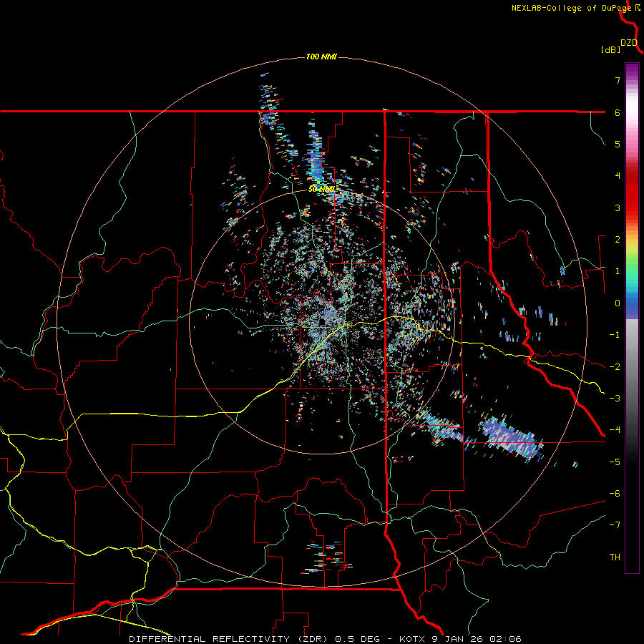The image size is (644, 644).
Task: Click the 6 value on the color scale
Action: 618,112
